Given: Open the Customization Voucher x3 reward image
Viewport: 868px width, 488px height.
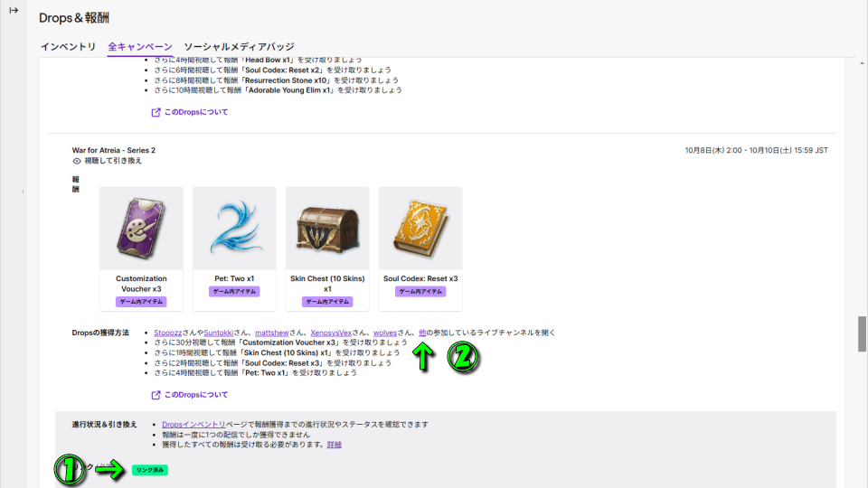Looking at the screenshot, I should [141, 228].
